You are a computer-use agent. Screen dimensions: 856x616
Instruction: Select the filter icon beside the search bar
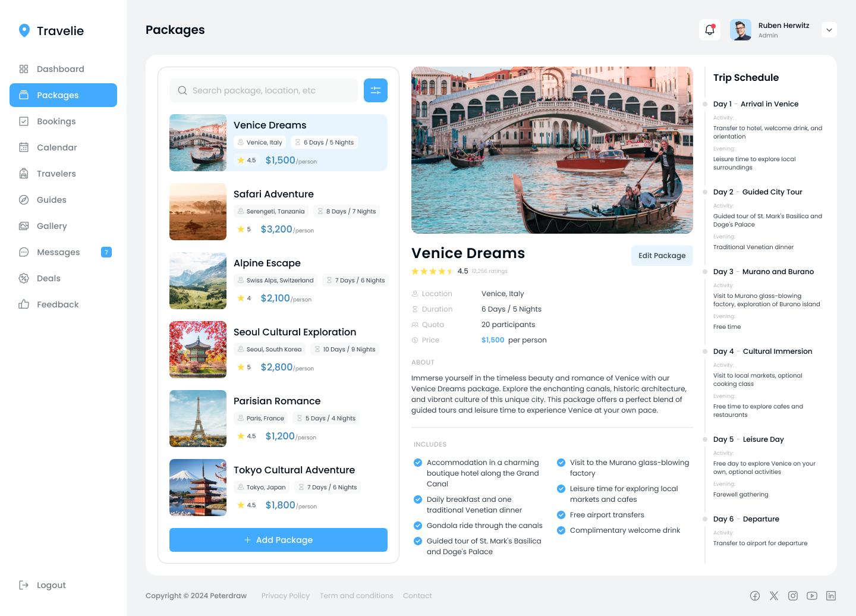375,90
